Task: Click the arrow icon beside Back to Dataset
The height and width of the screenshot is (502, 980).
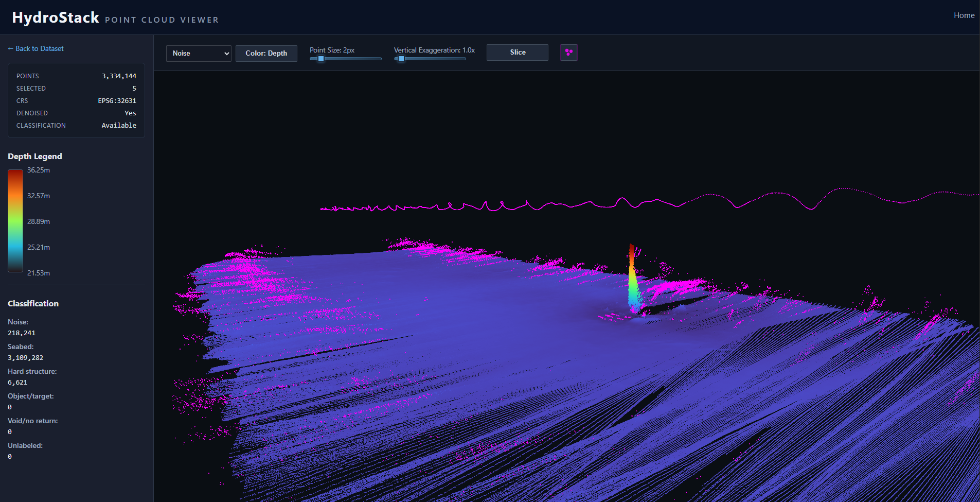Action: click(10, 48)
